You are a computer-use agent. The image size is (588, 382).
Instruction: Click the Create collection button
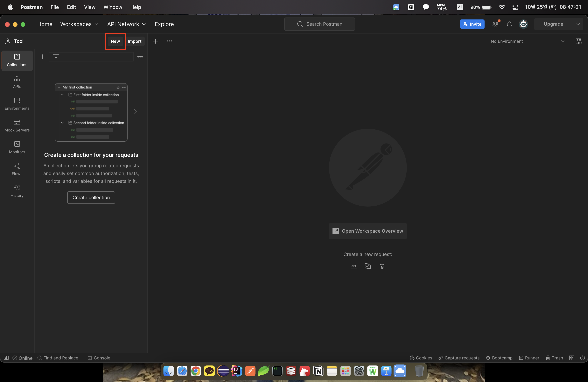tap(91, 197)
